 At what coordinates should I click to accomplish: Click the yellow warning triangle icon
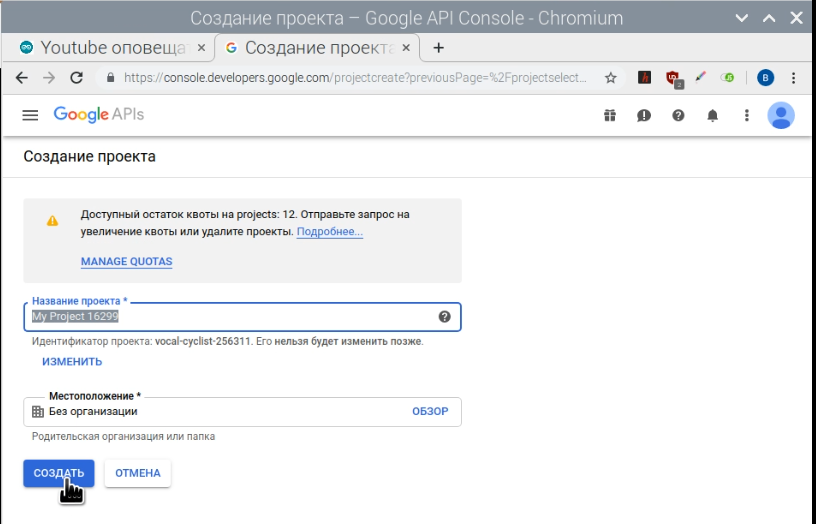(53, 221)
